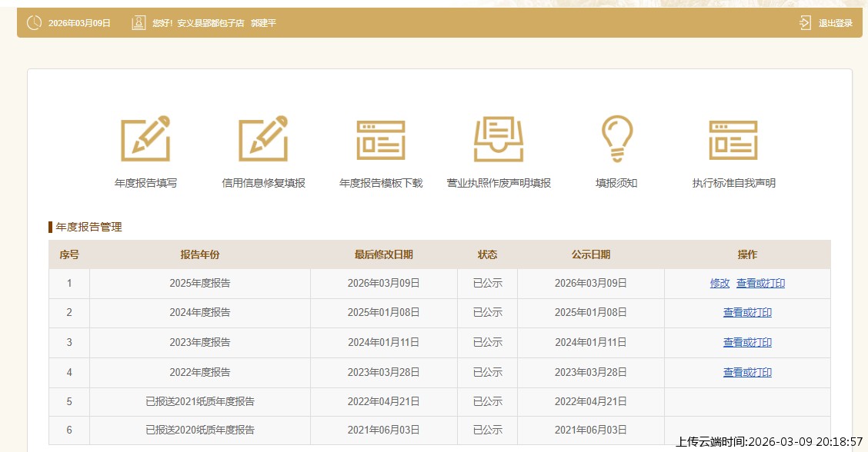Click 修改 for the 2025年度报告

pyautogui.click(x=719, y=283)
